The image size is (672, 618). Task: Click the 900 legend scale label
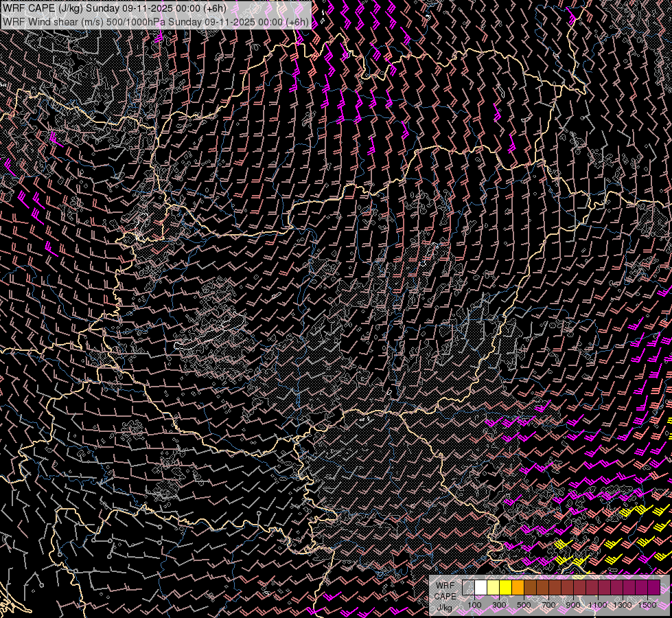click(x=573, y=605)
